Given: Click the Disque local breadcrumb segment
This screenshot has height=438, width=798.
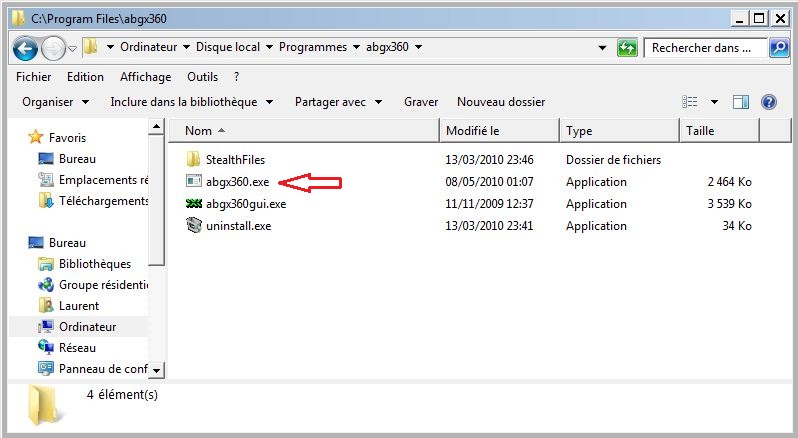Looking at the screenshot, I should click(228, 47).
